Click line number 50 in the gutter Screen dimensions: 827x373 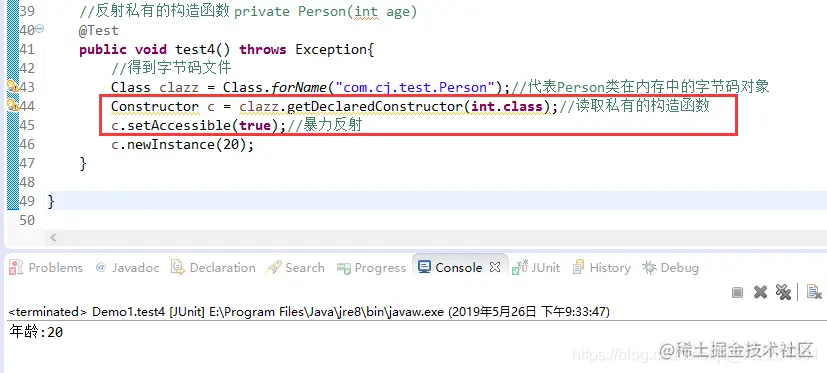[x=26, y=220]
